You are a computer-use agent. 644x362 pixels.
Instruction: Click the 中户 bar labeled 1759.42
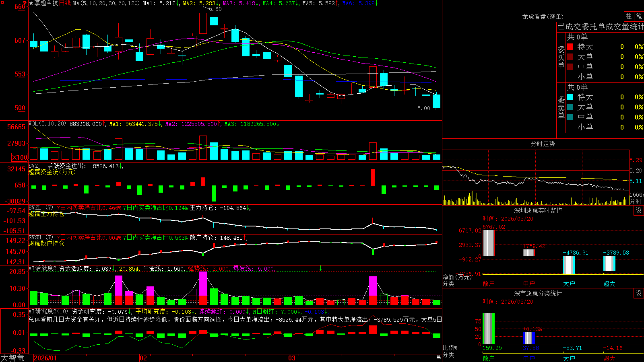tap(528, 253)
